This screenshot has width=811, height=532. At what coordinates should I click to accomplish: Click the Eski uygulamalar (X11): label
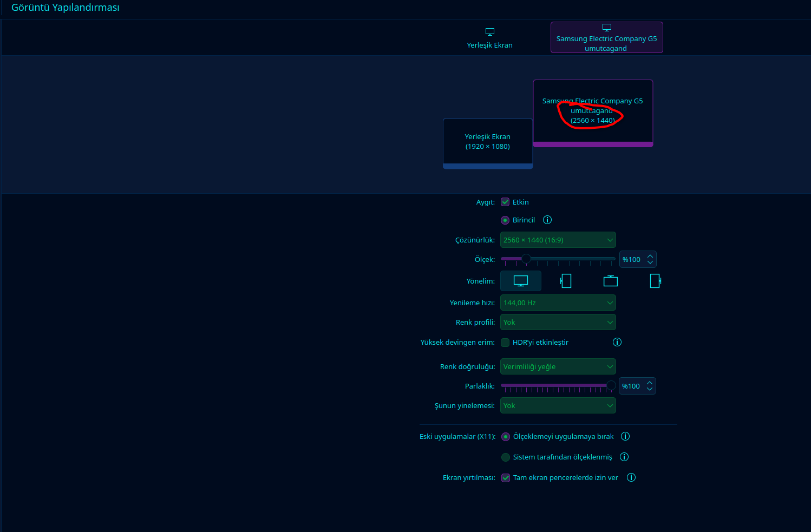tap(457, 437)
